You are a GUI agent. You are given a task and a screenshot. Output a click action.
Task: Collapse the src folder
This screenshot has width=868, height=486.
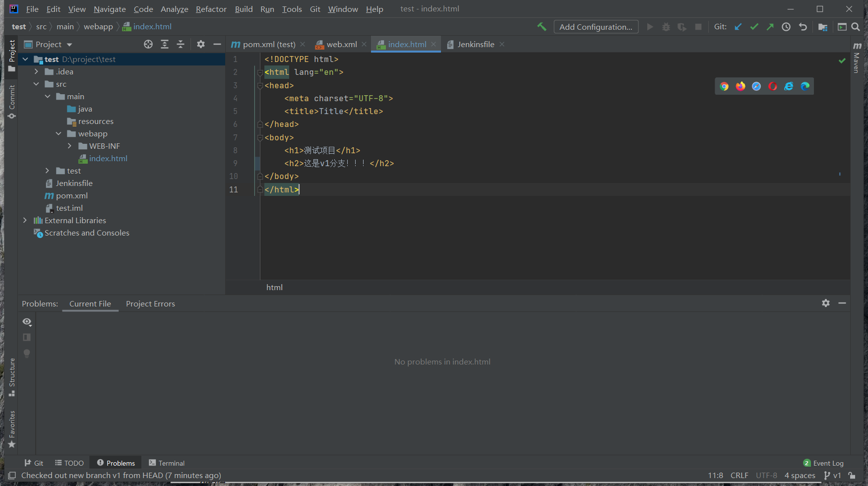coord(36,84)
